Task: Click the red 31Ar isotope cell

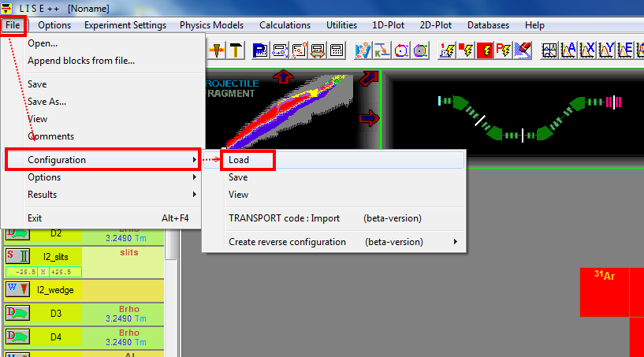Action: [604, 291]
